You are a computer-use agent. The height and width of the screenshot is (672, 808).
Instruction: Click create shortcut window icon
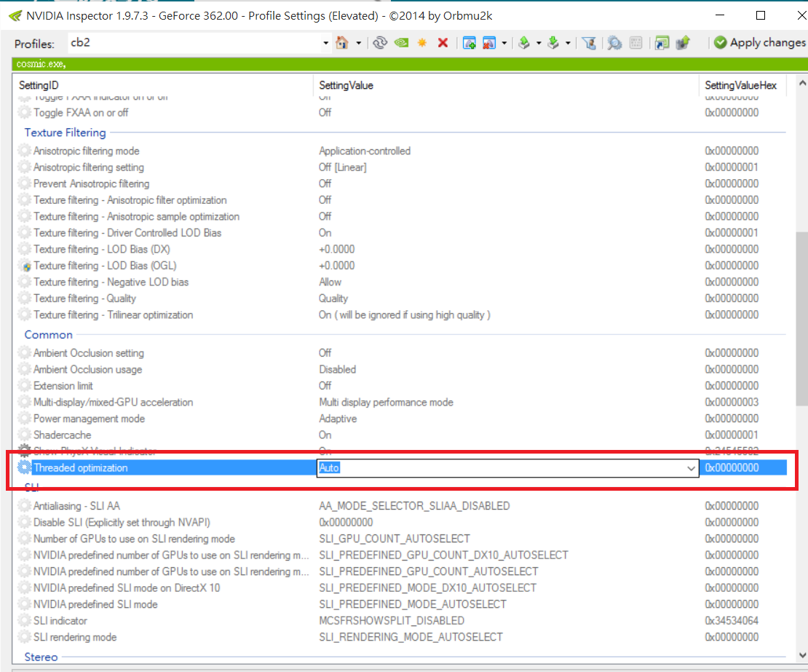(x=662, y=43)
